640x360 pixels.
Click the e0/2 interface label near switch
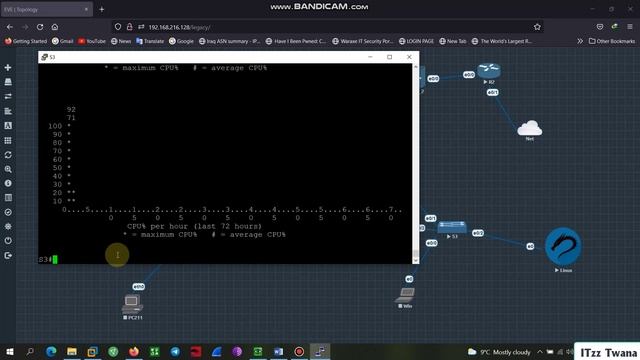[478, 233]
